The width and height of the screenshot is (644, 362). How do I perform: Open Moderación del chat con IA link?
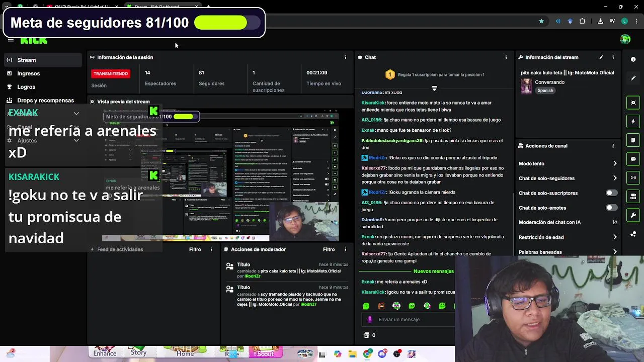(615, 222)
